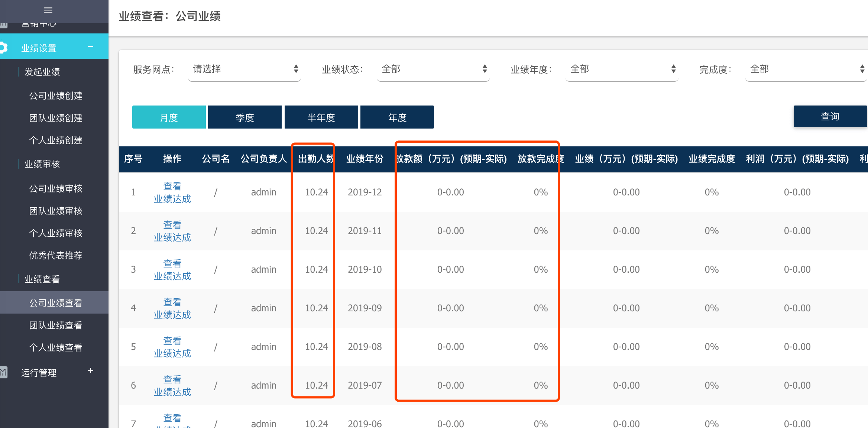
Task: Collapse the 业绩设置 menu section
Action: pos(91,47)
